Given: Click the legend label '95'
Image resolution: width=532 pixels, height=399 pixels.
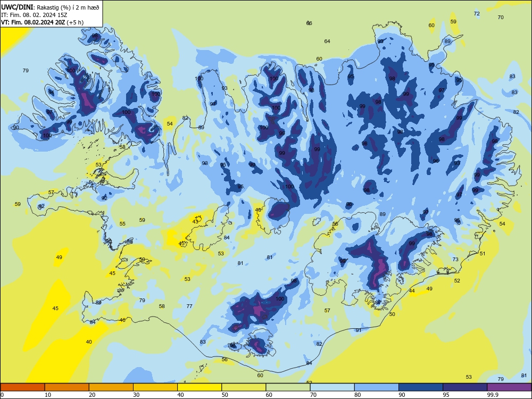Looking at the screenshot, I should [446, 395].
